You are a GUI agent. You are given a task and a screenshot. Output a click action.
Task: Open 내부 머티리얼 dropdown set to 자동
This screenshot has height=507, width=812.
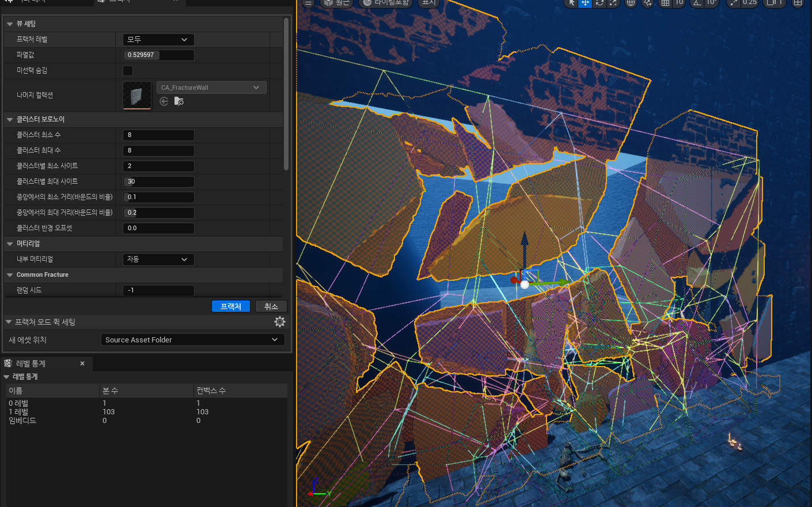[x=158, y=260]
